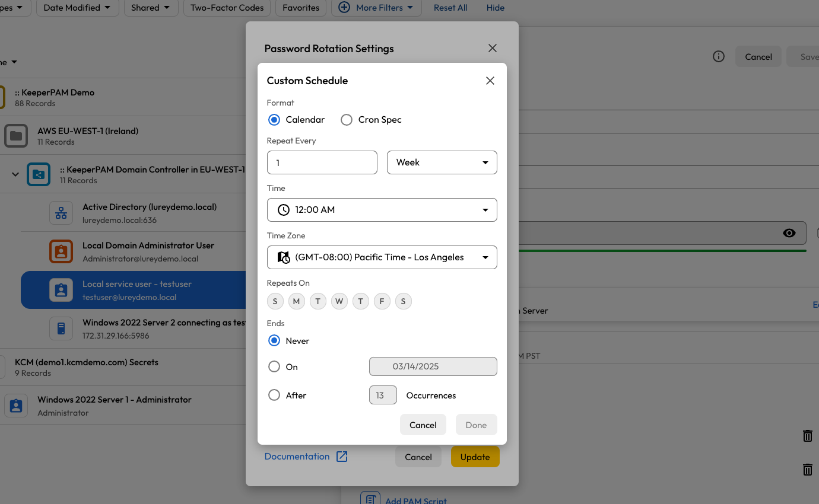Image resolution: width=819 pixels, height=504 pixels.
Task: Click Cancel in Custom Schedule dialog
Action: [423, 425]
